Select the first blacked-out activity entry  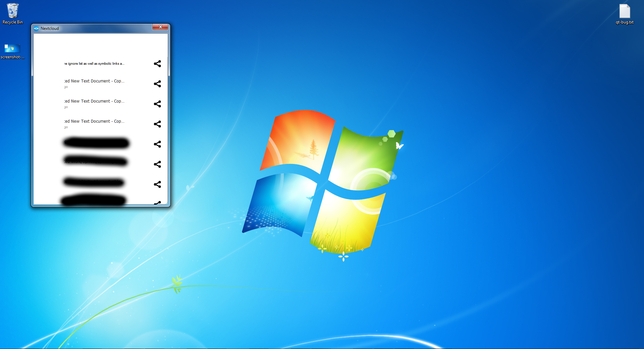(96, 143)
